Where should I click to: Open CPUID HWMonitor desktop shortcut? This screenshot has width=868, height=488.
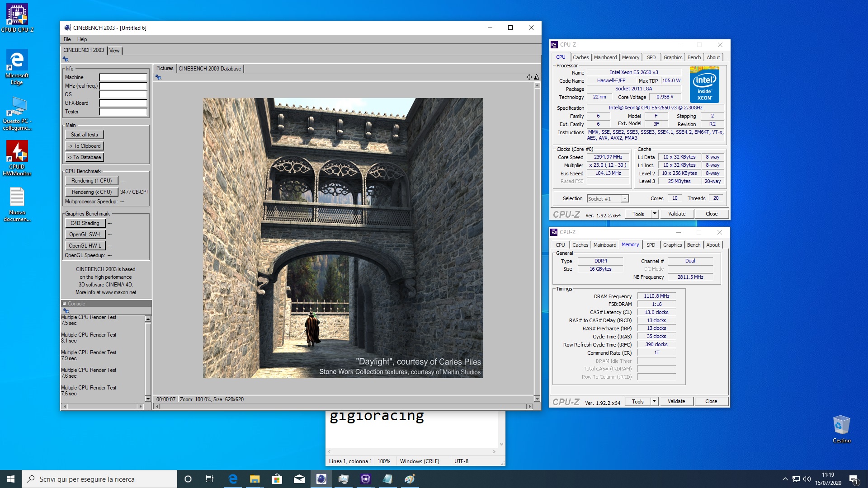(x=17, y=158)
